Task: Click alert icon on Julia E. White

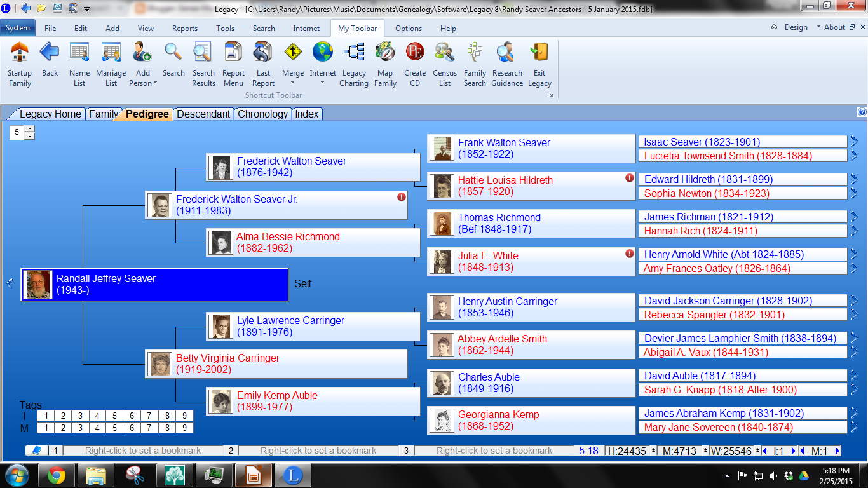Action: click(x=630, y=254)
